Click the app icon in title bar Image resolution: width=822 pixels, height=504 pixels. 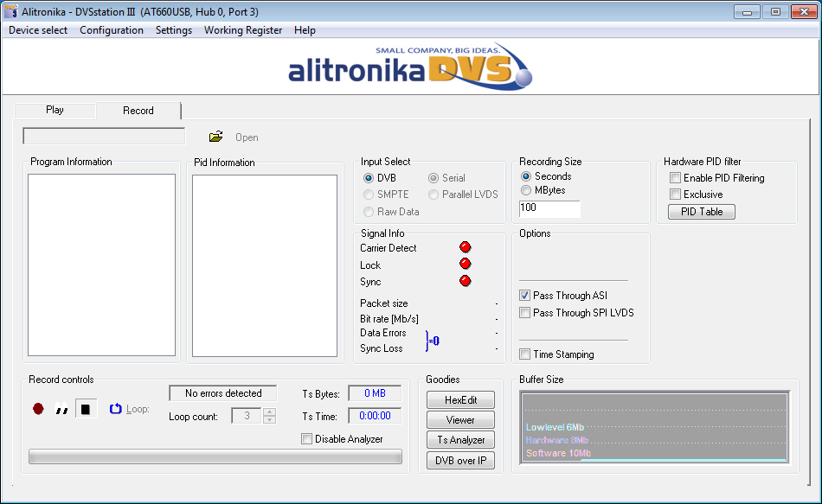pyautogui.click(x=11, y=11)
